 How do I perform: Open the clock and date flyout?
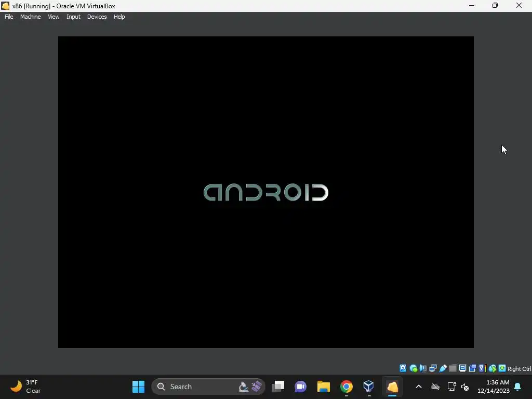(x=494, y=387)
